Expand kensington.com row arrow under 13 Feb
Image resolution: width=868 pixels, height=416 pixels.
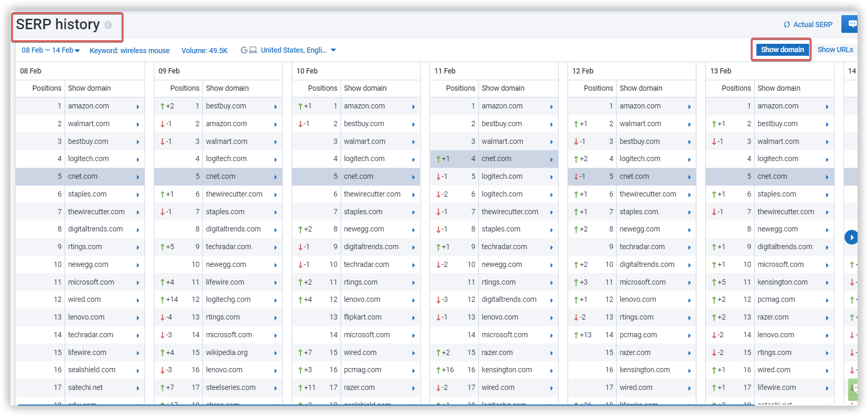pyautogui.click(x=827, y=283)
